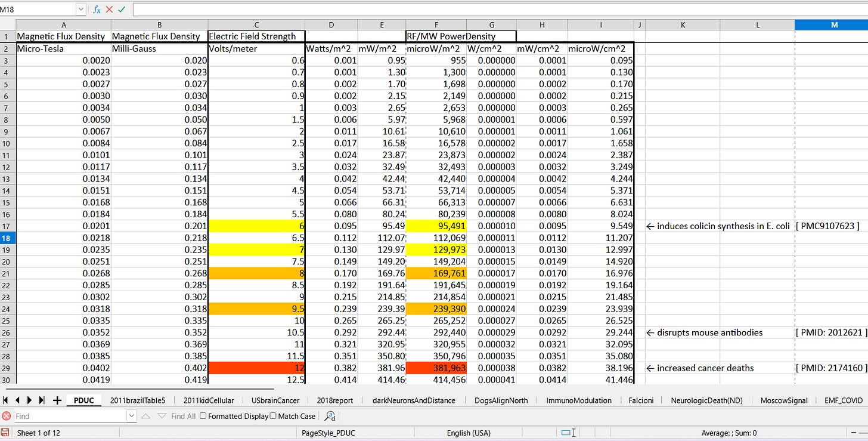Toggle the selection mode status icon

point(568,433)
